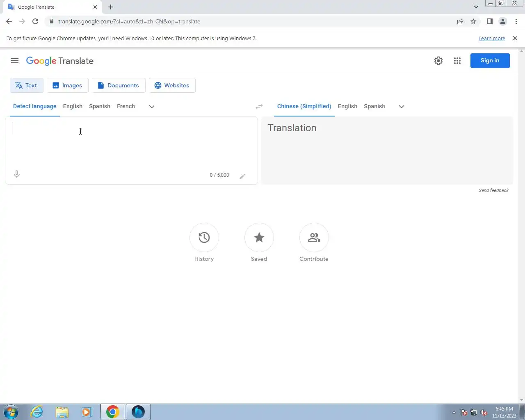Click the Google Translate logo
Image resolution: width=525 pixels, height=420 pixels.
click(x=60, y=61)
